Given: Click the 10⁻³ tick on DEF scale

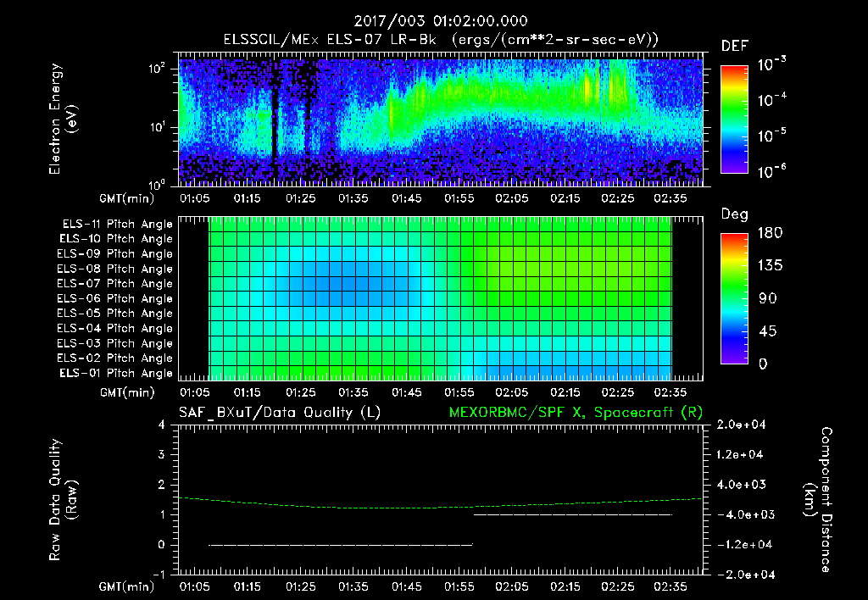Looking at the screenshot, I should pyautogui.click(x=771, y=64).
